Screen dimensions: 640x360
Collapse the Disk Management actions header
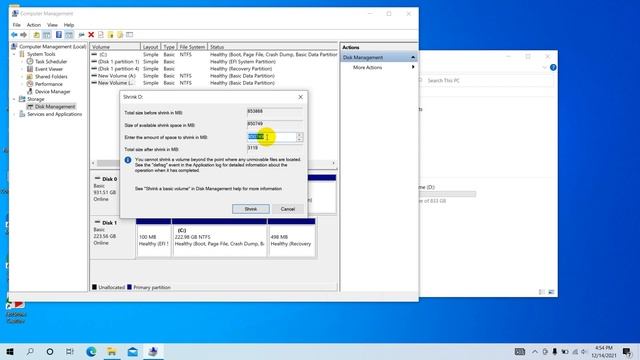pos(413,58)
